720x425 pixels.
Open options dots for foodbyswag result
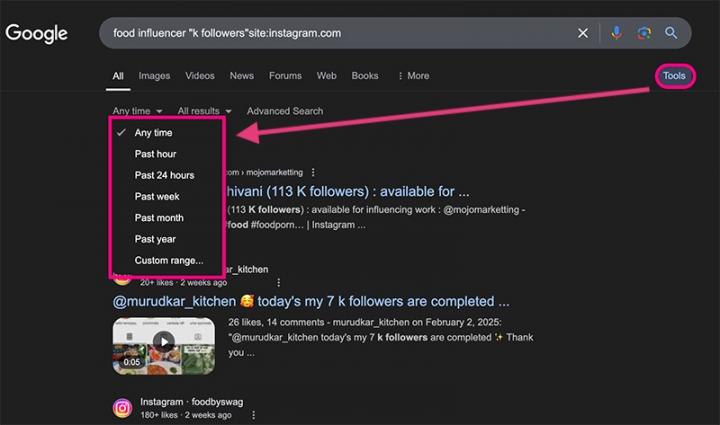point(253,415)
